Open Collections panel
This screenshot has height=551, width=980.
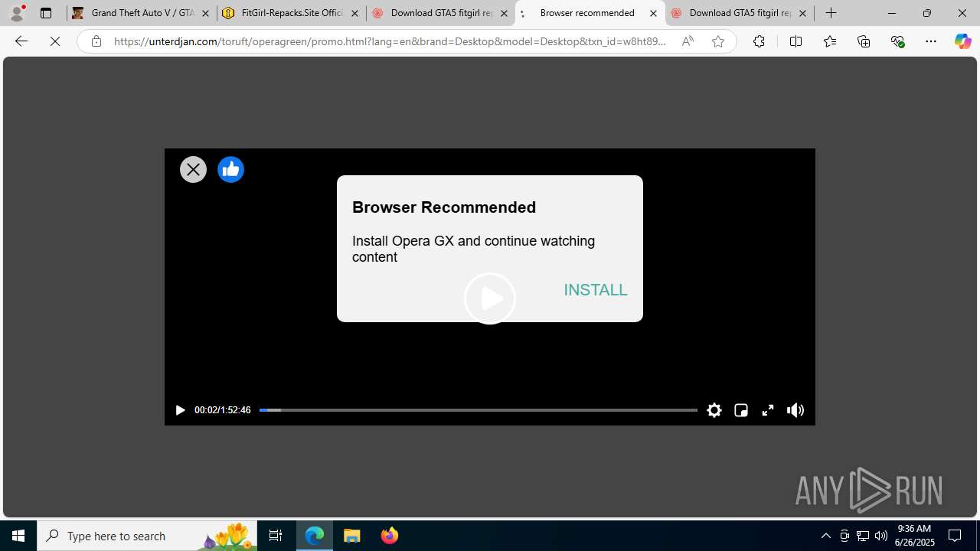pyautogui.click(x=864, y=41)
